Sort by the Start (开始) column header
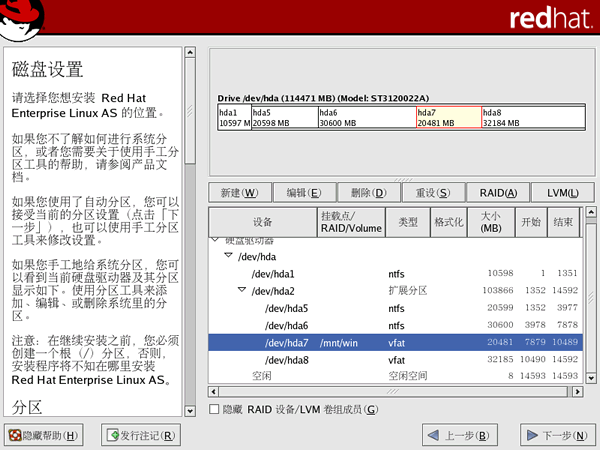This screenshot has height=450, width=600. point(531,222)
